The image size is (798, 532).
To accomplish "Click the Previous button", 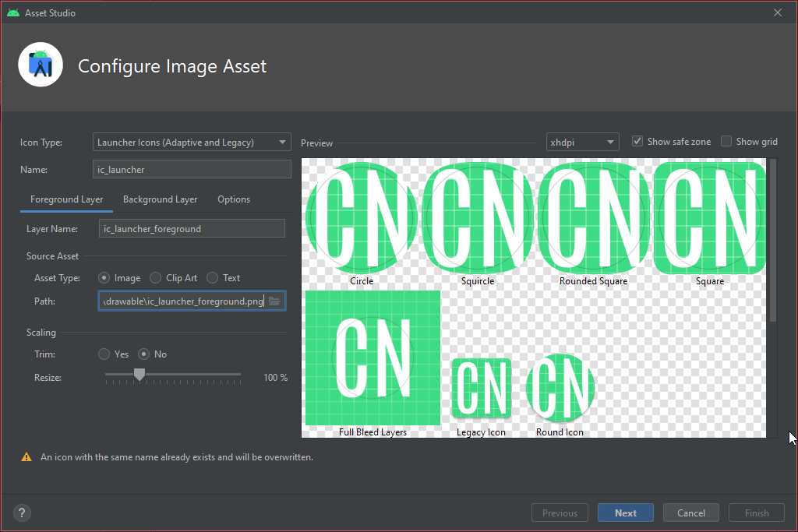I will coord(560,513).
